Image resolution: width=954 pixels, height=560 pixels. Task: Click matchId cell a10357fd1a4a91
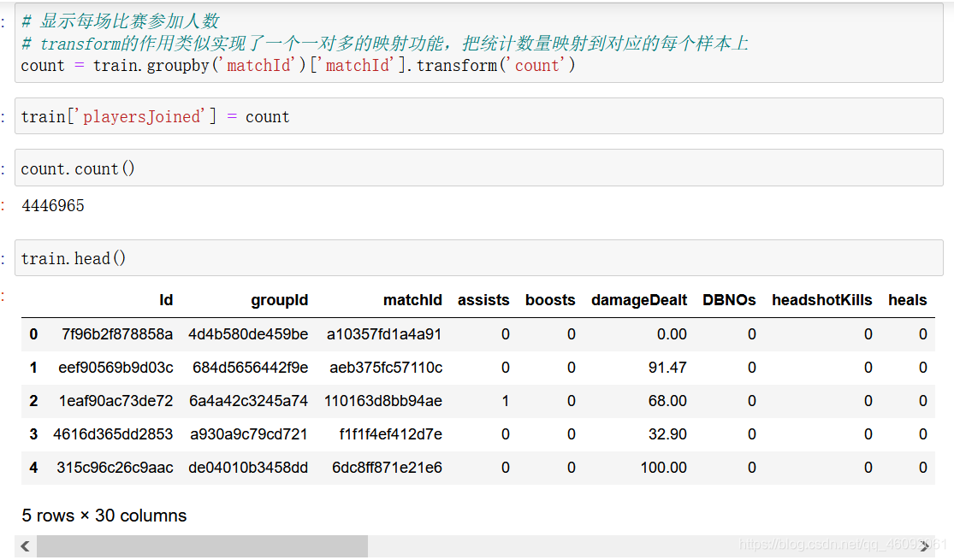(384, 334)
